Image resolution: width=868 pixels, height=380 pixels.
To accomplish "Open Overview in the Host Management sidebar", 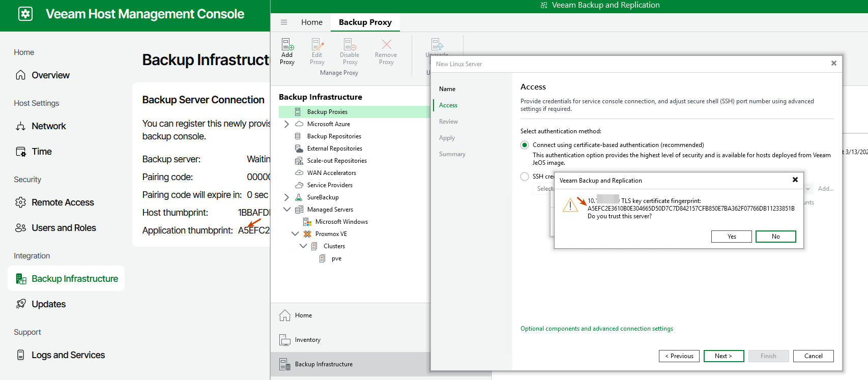I will (x=43, y=75).
